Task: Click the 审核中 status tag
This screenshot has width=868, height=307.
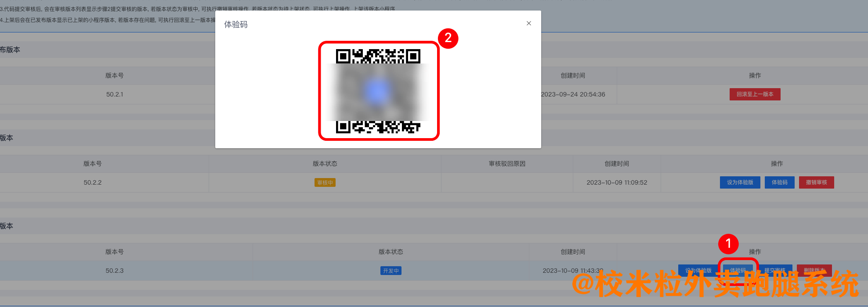Action: click(325, 182)
